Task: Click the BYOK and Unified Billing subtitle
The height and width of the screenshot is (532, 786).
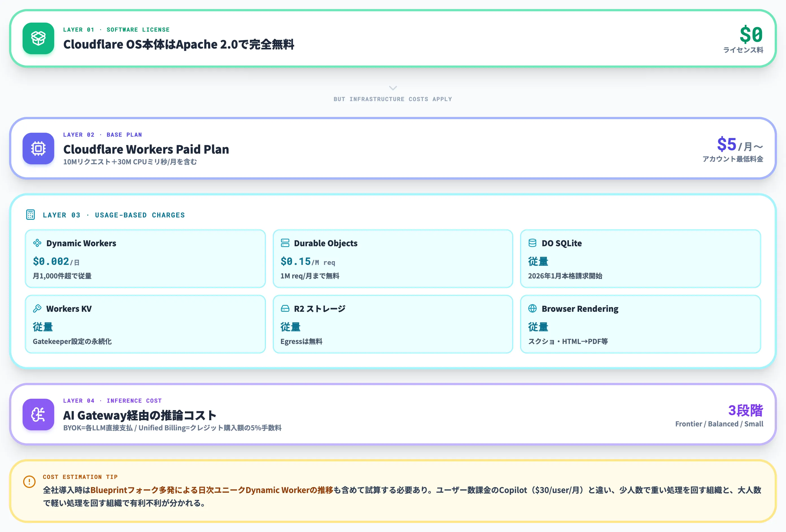Action: coord(172,428)
